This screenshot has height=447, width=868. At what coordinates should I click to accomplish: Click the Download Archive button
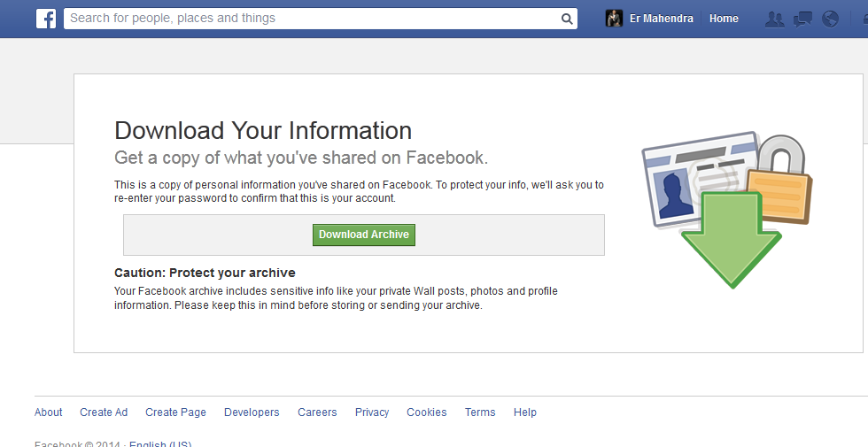[364, 235]
